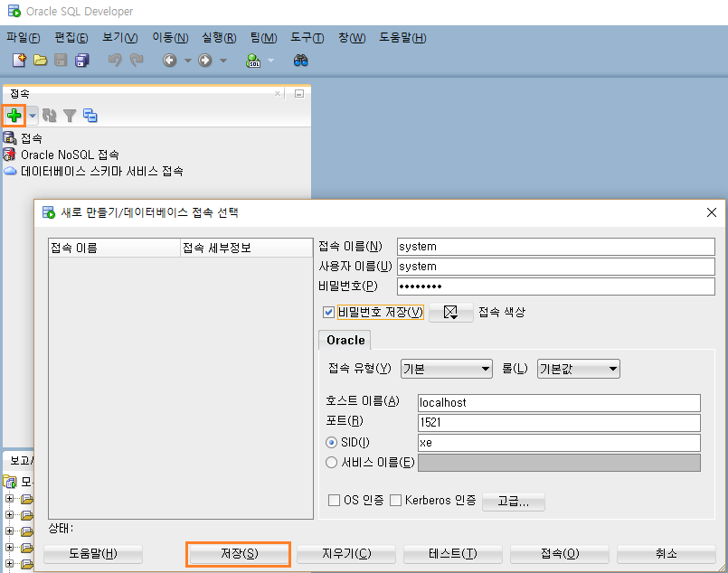728x573 pixels.
Task: Open the 팀 menu
Action: (x=263, y=38)
